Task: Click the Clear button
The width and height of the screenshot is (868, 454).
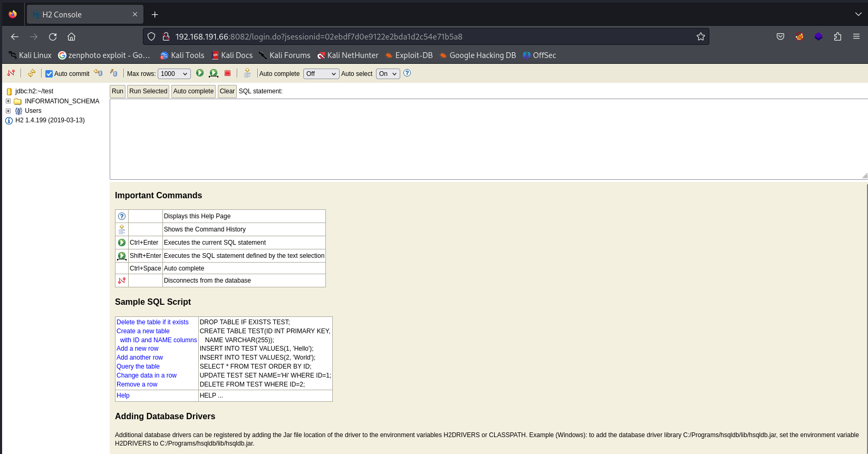Action: (227, 91)
